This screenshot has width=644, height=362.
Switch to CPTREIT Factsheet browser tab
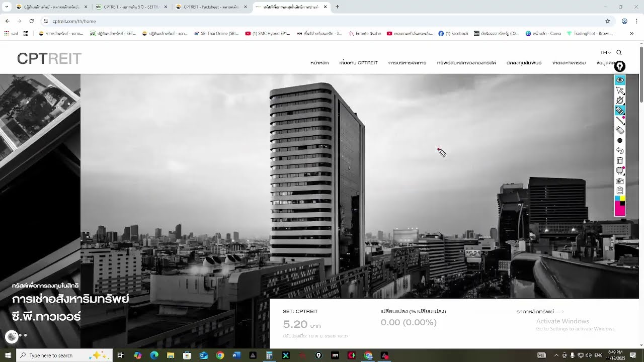click(210, 7)
